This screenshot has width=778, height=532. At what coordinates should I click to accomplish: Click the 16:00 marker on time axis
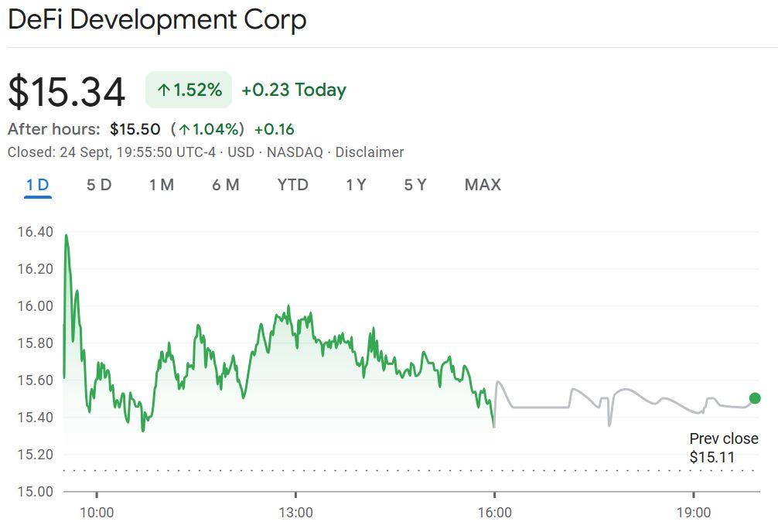pyautogui.click(x=495, y=513)
